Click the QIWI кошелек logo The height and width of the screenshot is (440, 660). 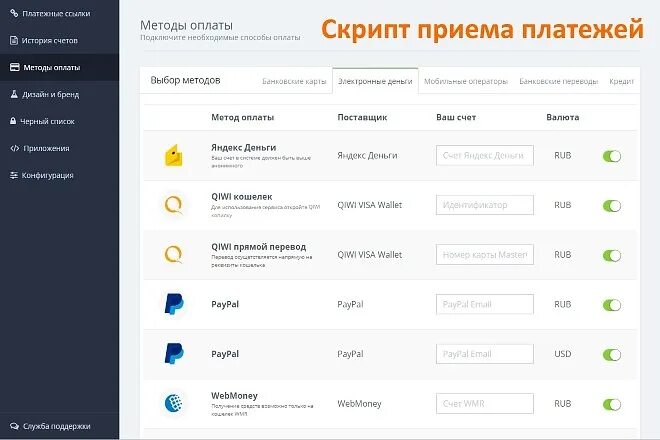coord(173,205)
